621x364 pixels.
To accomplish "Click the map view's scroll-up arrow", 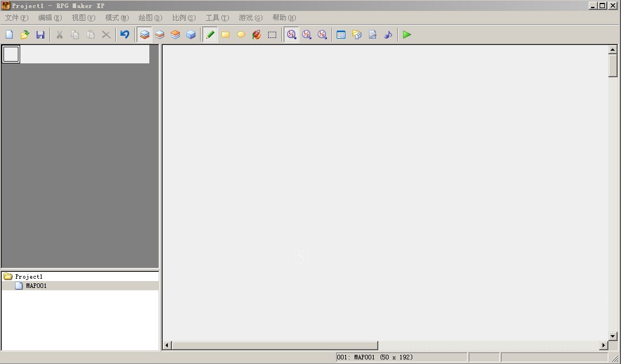I will coord(613,50).
